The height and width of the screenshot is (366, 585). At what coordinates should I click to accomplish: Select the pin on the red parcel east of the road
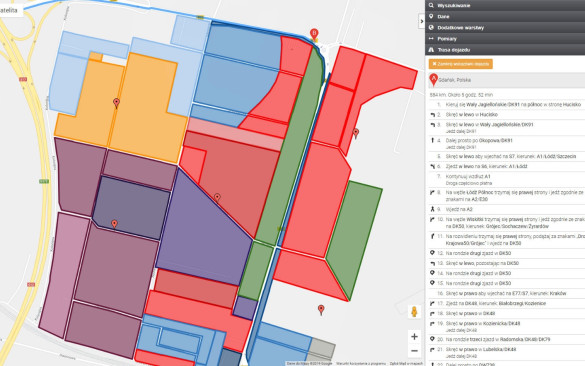[x=356, y=132]
